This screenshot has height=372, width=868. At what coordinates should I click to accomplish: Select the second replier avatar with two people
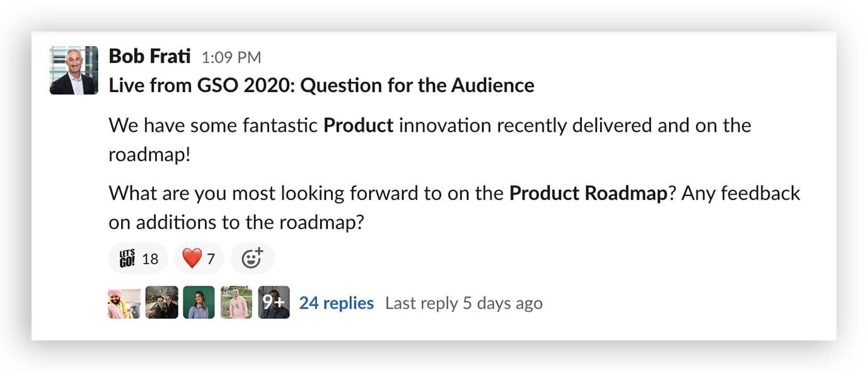point(162,303)
